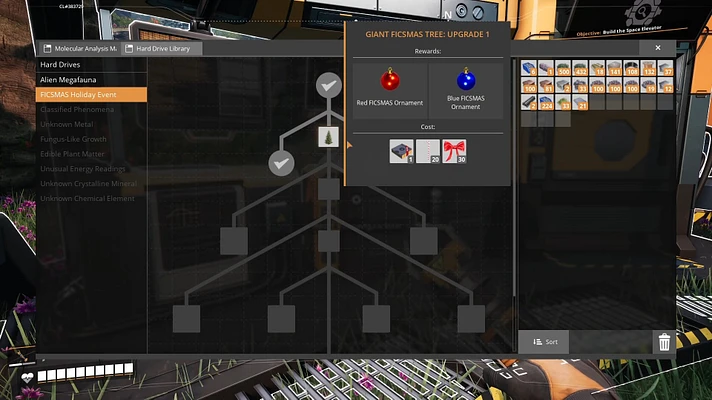Click the trash can icon
The height and width of the screenshot is (400, 712).
point(664,342)
